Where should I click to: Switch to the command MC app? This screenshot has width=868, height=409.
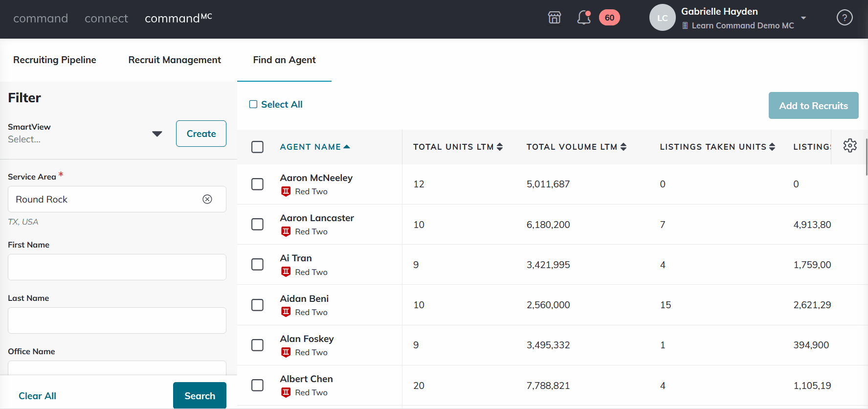178,18
